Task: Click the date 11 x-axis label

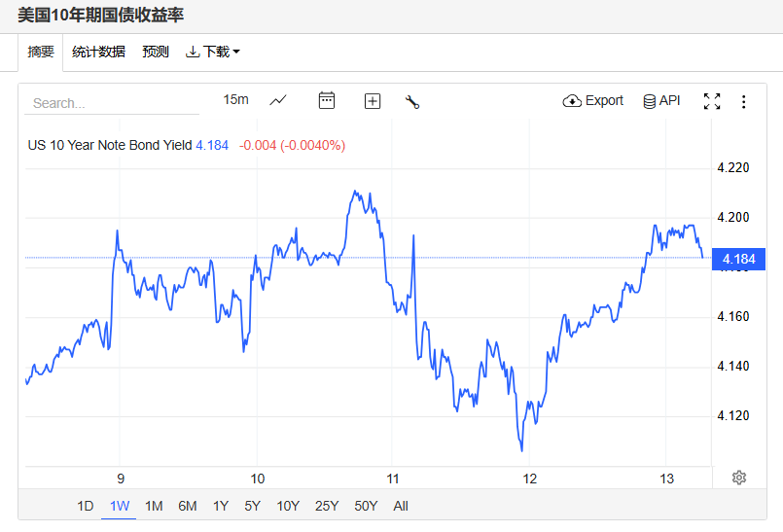Action: 393,479
